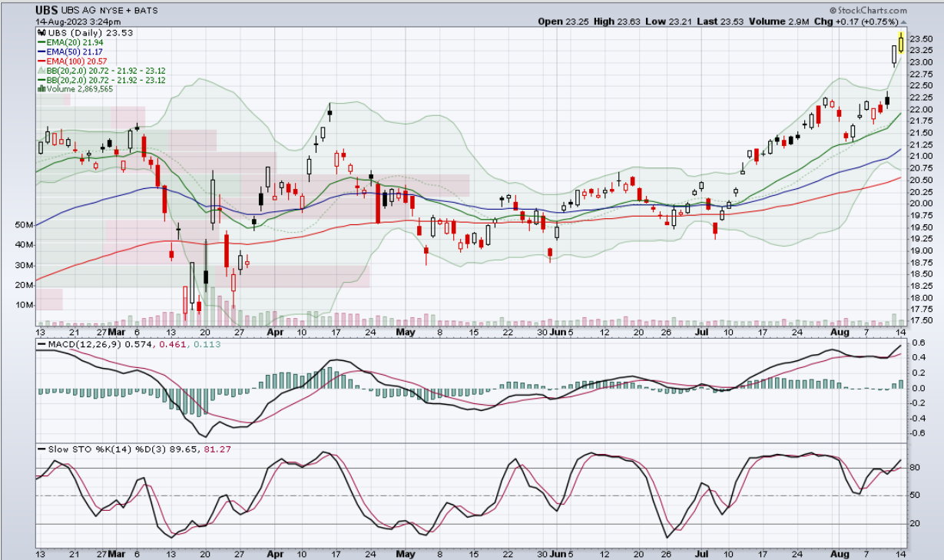The height and width of the screenshot is (560, 944).
Task: Click the 'EMA(20) 21.94' legend entry
Action: pyautogui.click(x=73, y=43)
